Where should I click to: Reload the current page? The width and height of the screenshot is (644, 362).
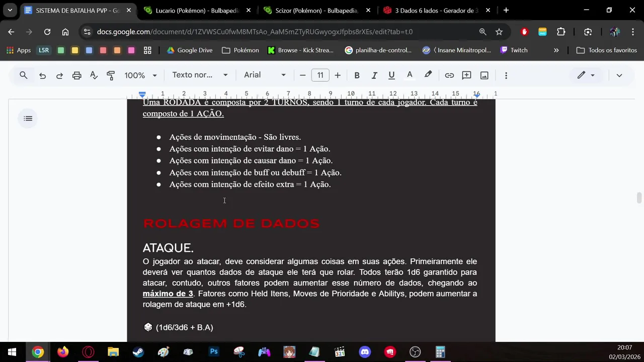click(47, 32)
